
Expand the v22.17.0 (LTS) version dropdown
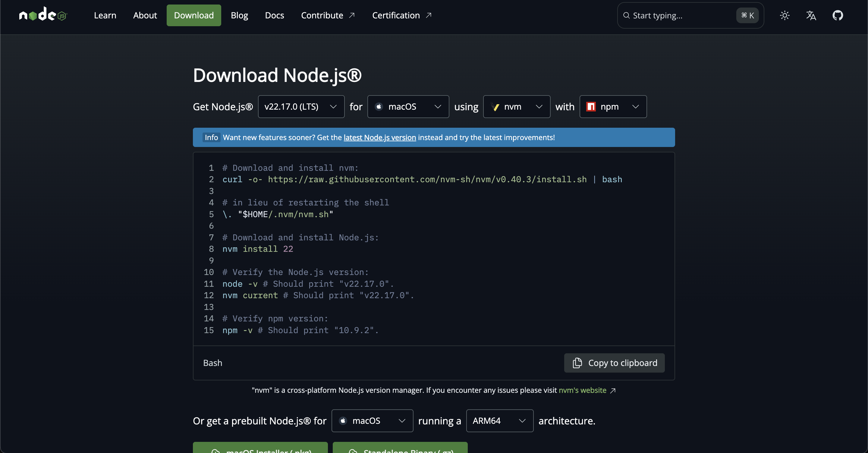pos(301,107)
